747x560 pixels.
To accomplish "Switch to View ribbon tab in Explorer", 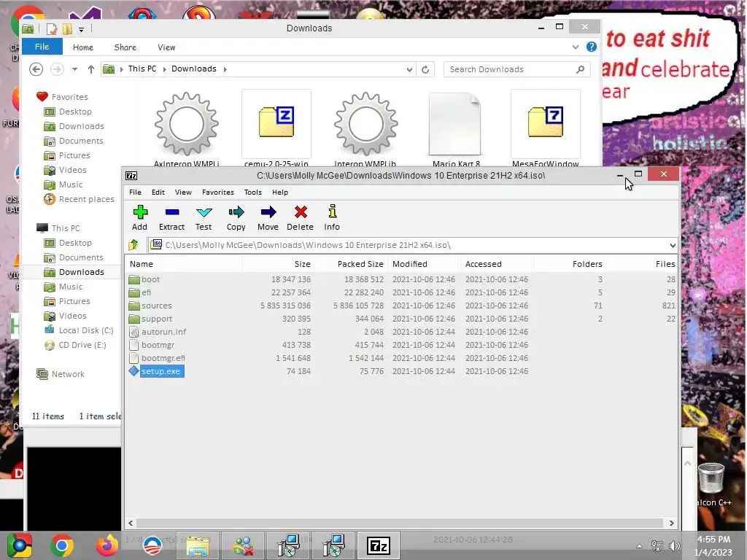I will pyautogui.click(x=166, y=47).
